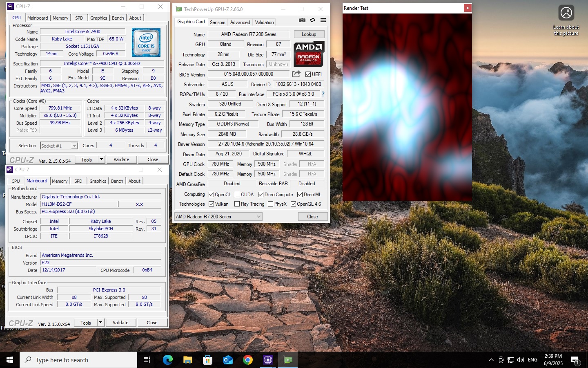
Task: Toggle the OpenGL 4.6 checkbox
Action: click(293, 204)
